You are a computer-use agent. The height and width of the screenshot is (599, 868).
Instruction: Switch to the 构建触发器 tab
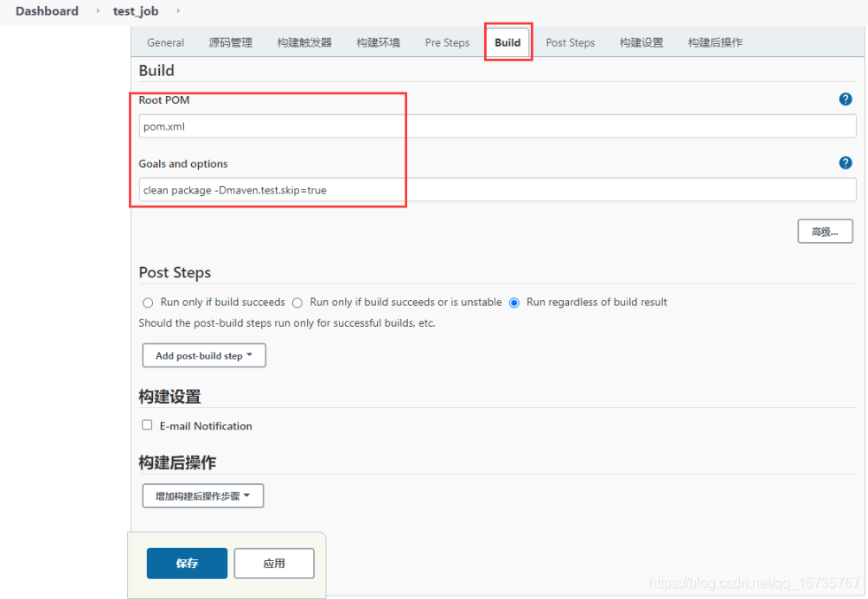[x=304, y=42]
